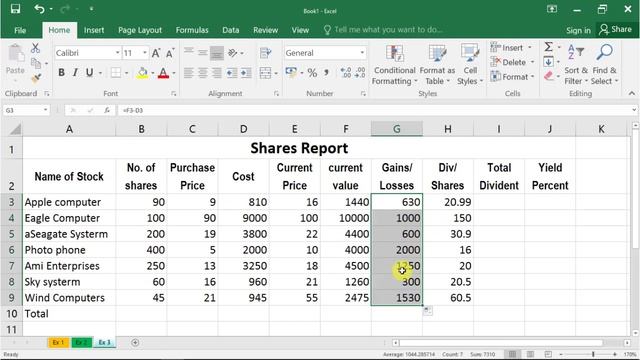Click the Percent Style icon
The width and height of the screenshot is (640, 360).
tap(312, 73)
